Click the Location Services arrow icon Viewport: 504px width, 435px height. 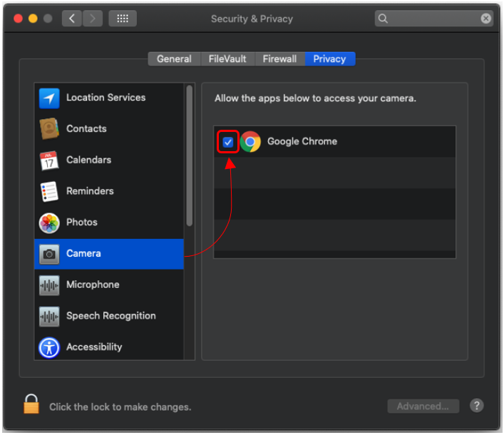tap(49, 98)
